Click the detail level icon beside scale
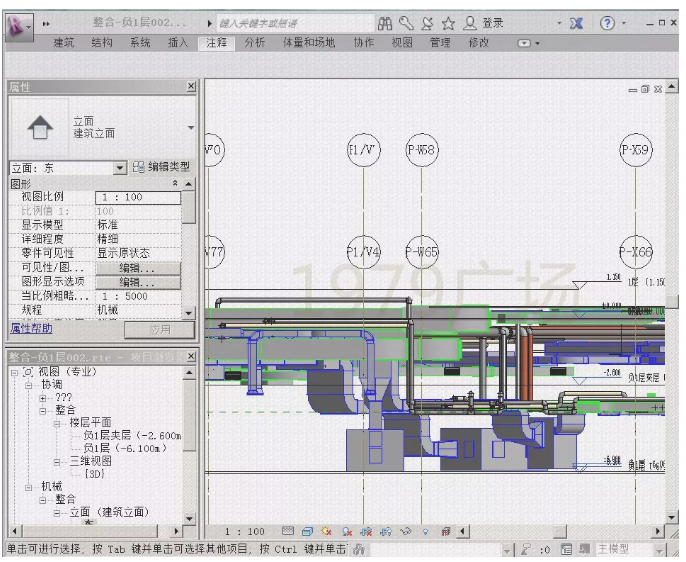Screen dimensions: 686x562 (288, 531)
